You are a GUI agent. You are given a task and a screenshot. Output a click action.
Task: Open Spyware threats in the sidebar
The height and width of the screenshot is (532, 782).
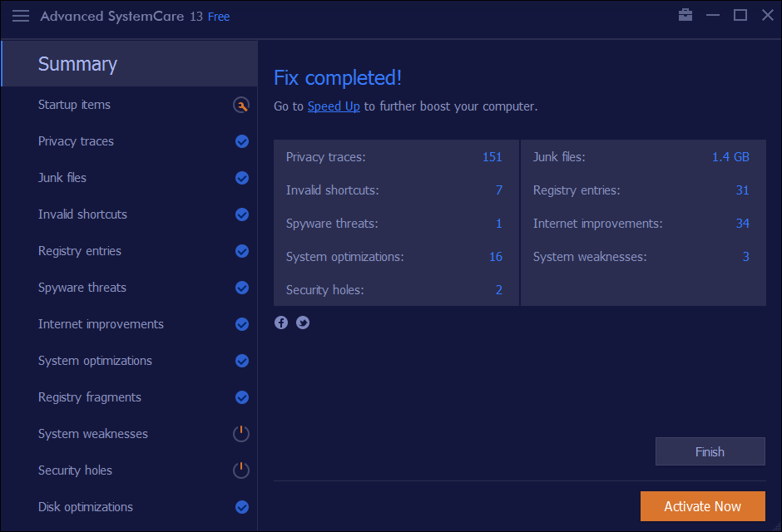pos(82,288)
